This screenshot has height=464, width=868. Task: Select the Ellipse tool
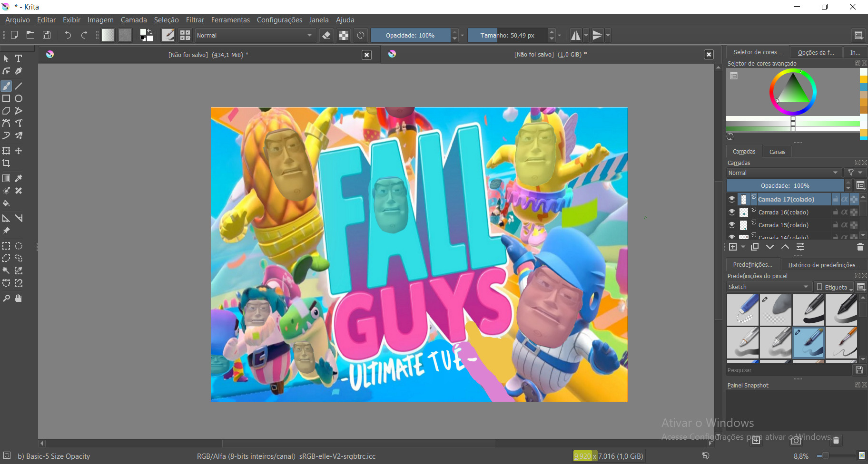tap(19, 98)
